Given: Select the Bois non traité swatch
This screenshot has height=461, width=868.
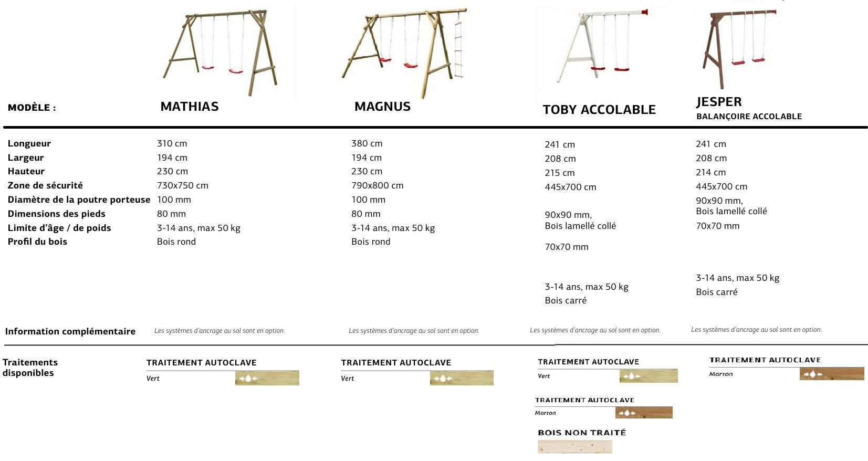Looking at the screenshot, I should [574, 447].
